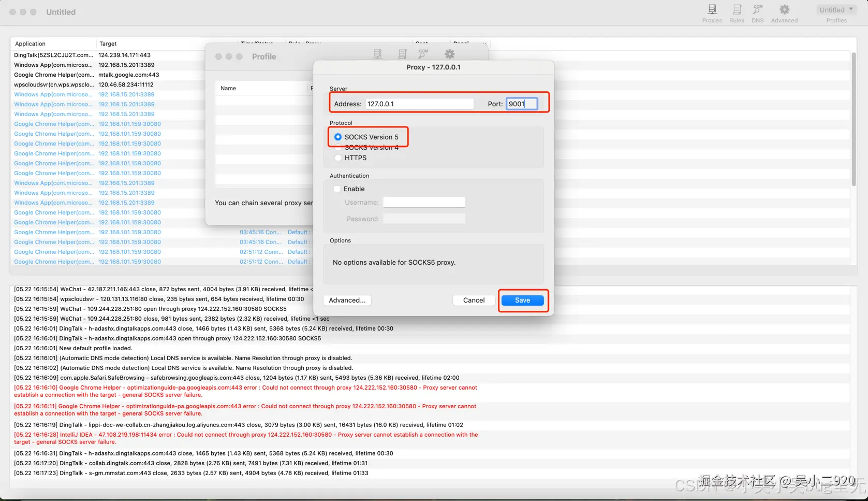Click target mtalk.google.com:443
Viewport: 868px width, 501px height.
point(129,75)
